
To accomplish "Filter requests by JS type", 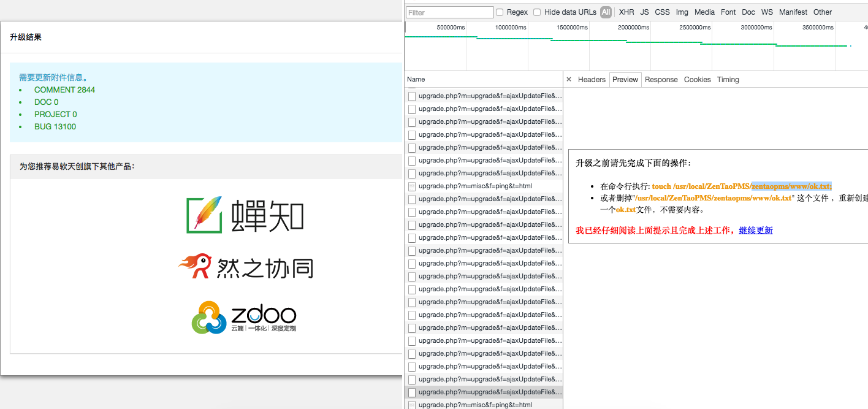I will point(644,12).
